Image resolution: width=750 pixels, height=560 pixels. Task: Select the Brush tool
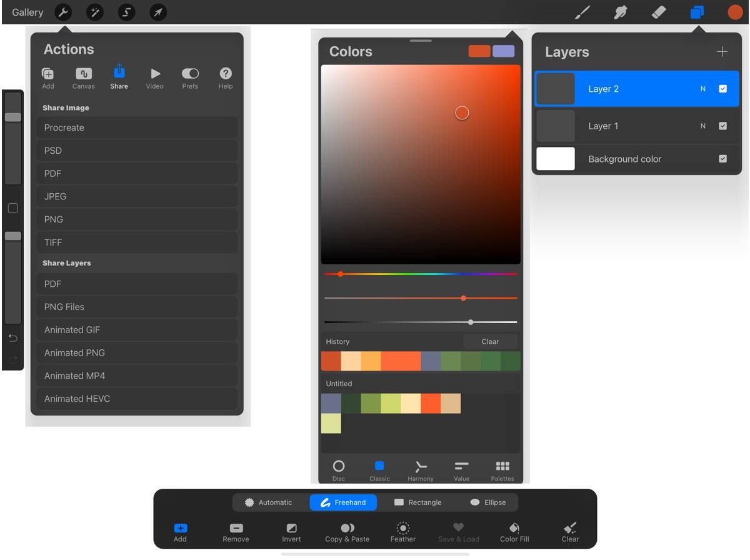[x=582, y=12]
